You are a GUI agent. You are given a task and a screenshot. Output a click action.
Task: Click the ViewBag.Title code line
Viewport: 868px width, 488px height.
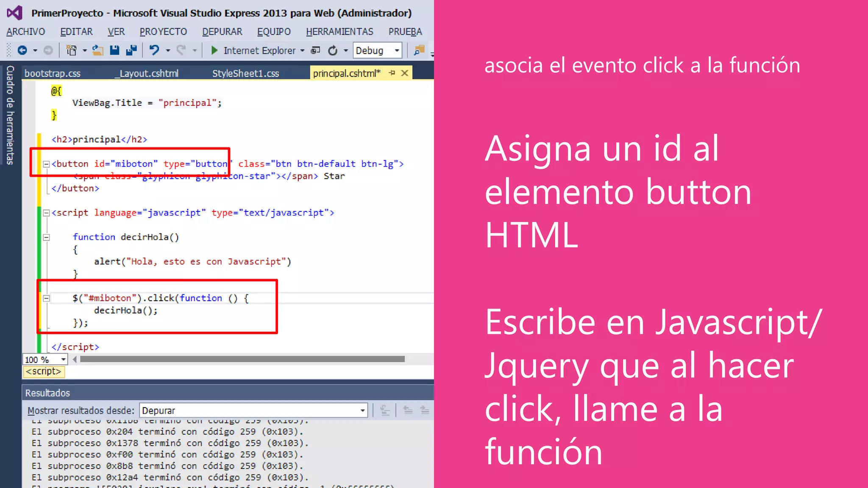tap(147, 103)
